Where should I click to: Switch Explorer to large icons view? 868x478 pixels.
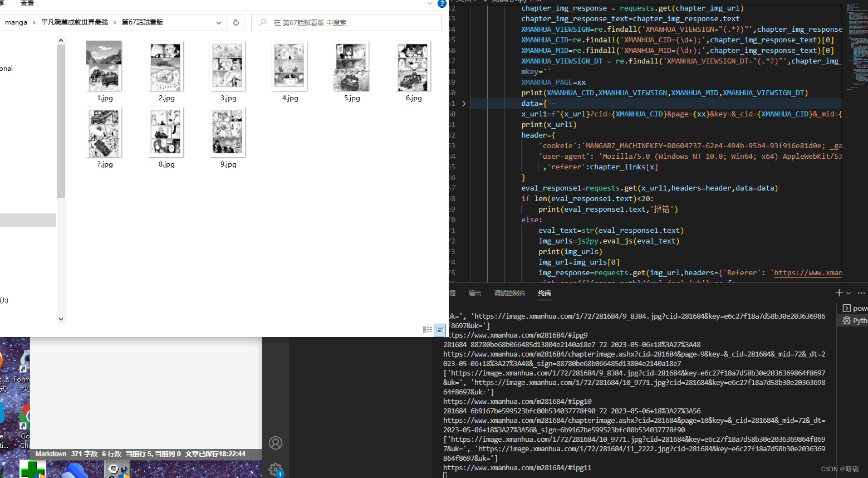tap(440, 330)
